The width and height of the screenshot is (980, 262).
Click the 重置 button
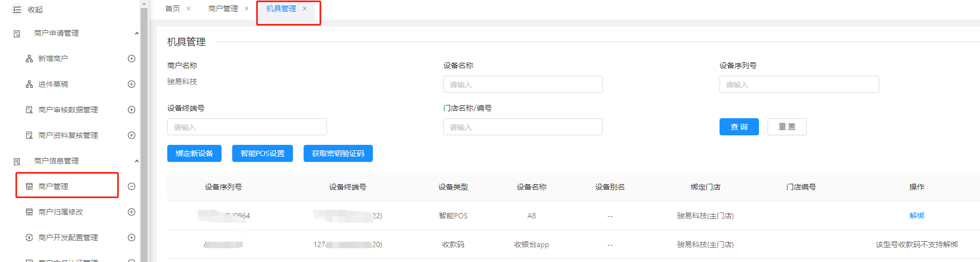(787, 127)
